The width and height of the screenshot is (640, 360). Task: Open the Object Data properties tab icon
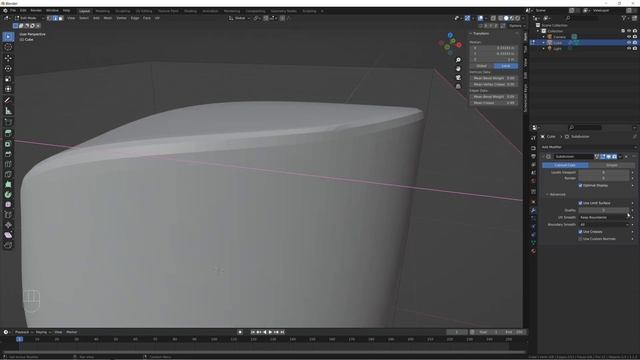pos(533,243)
